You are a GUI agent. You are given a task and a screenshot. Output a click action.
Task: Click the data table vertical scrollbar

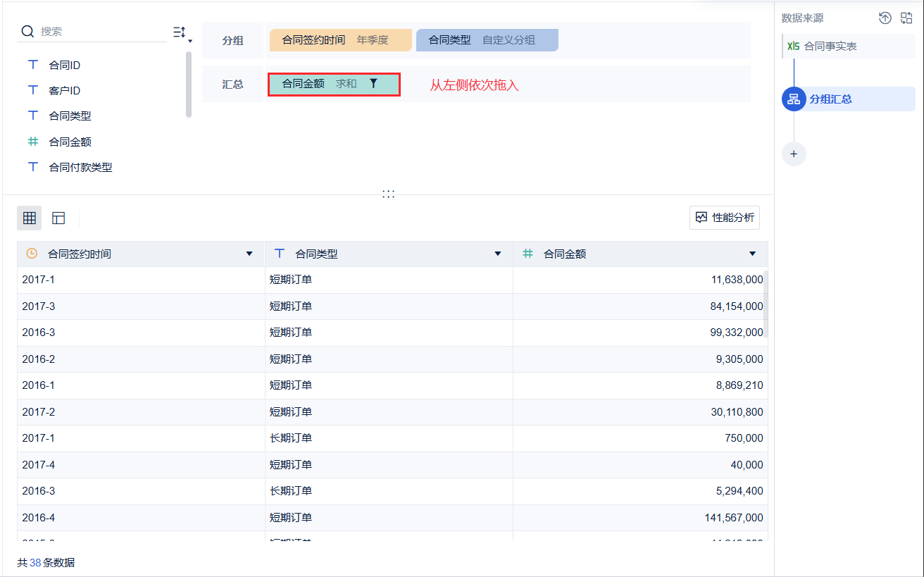tap(766, 304)
